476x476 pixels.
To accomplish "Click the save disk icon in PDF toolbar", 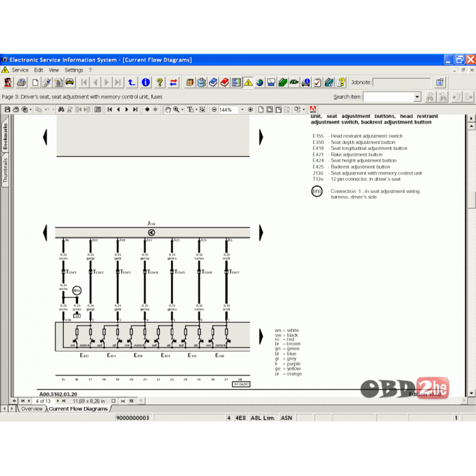I will pyautogui.click(x=7, y=110).
